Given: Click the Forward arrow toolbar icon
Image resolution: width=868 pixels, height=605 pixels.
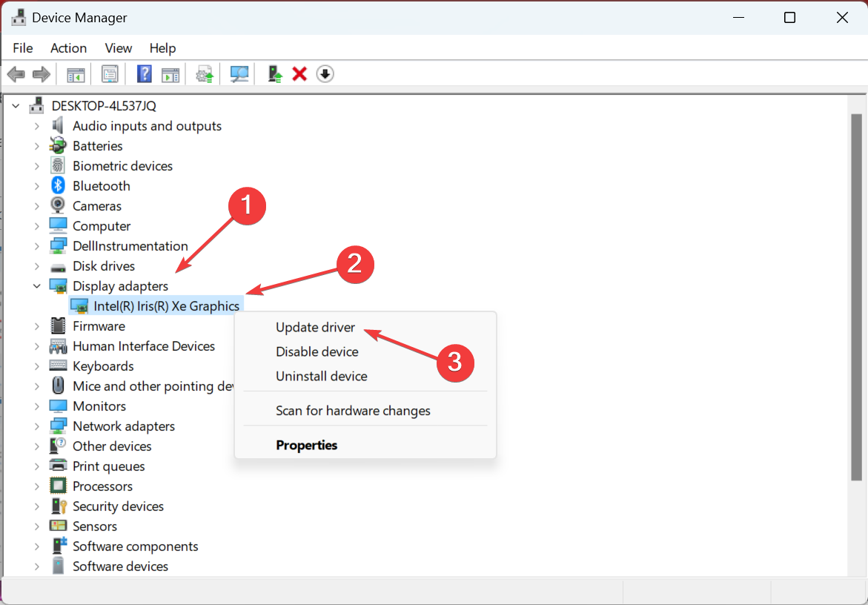Looking at the screenshot, I should [42, 73].
